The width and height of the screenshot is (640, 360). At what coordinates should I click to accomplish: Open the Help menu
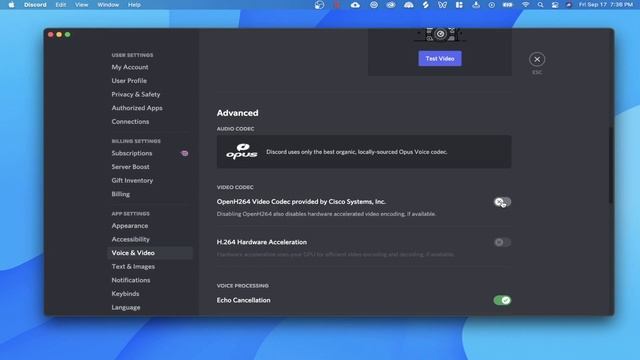(134, 5)
